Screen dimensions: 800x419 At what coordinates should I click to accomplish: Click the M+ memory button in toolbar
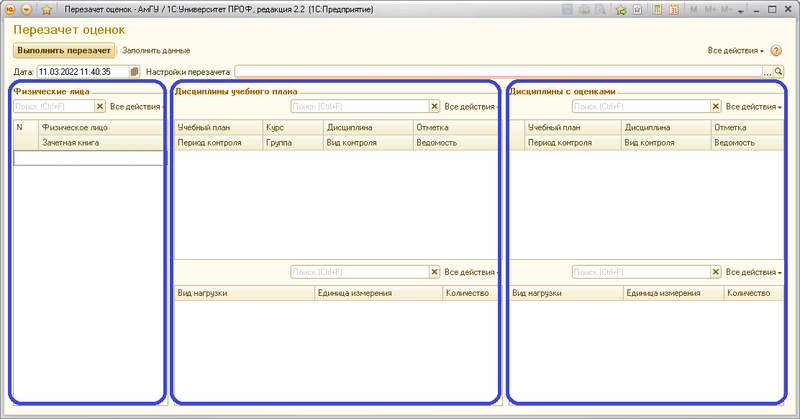click(x=712, y=9)
